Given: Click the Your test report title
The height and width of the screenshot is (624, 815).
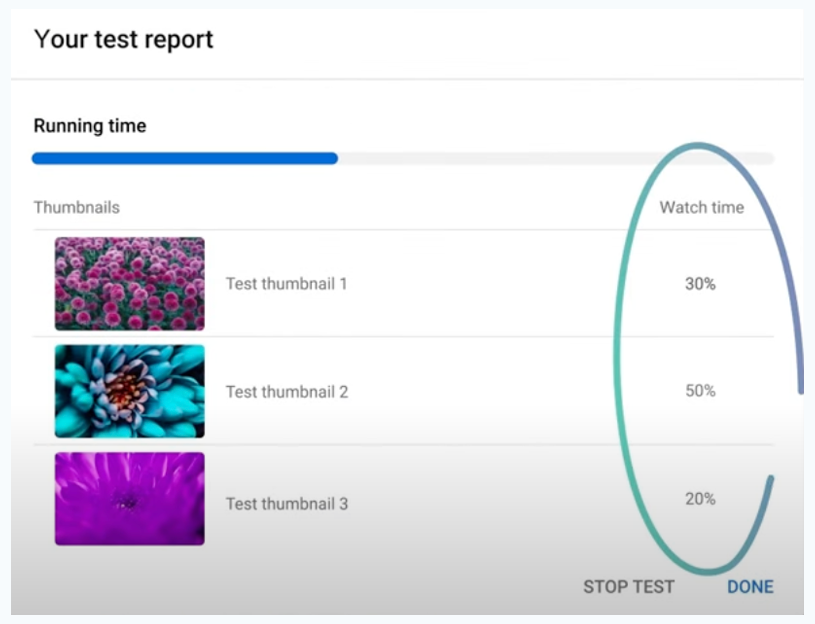Looking at the screenshot, I should coord(124,40).
